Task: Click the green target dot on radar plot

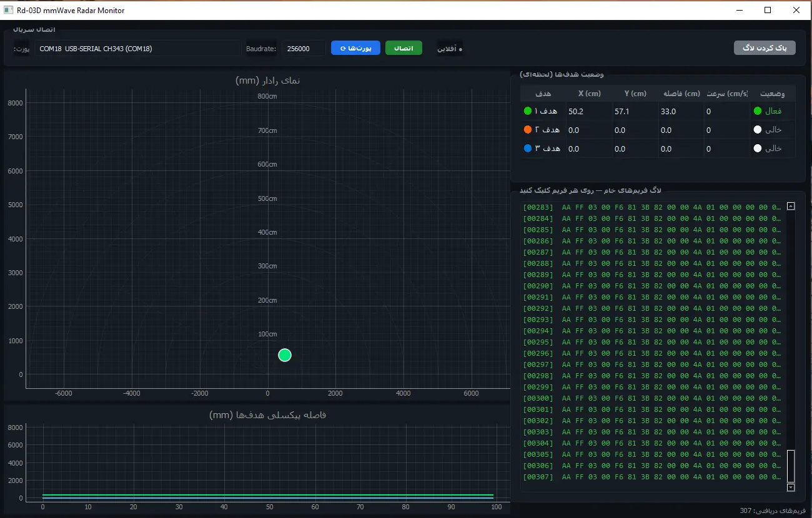Action: 285,355
